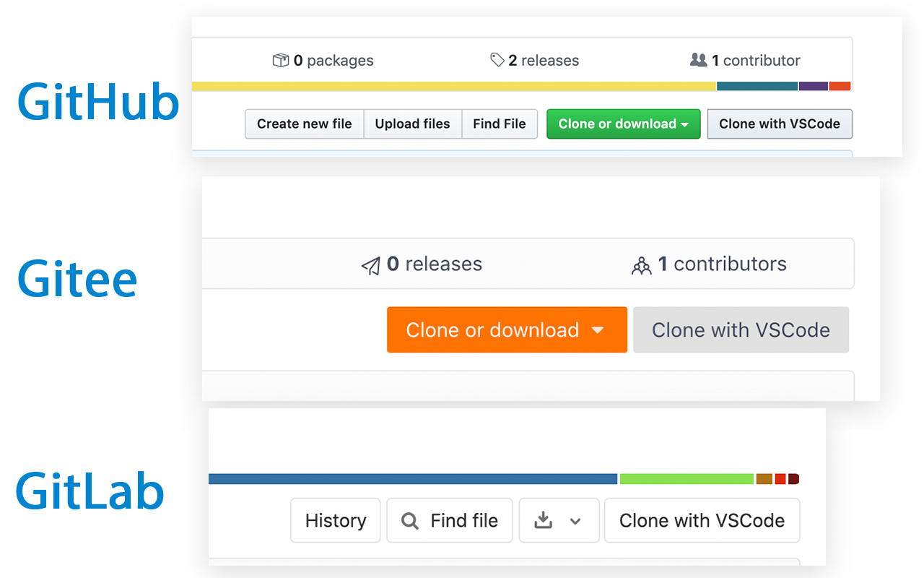
Task: Open the GitHub 2 releases link
Action: [535, 61]
